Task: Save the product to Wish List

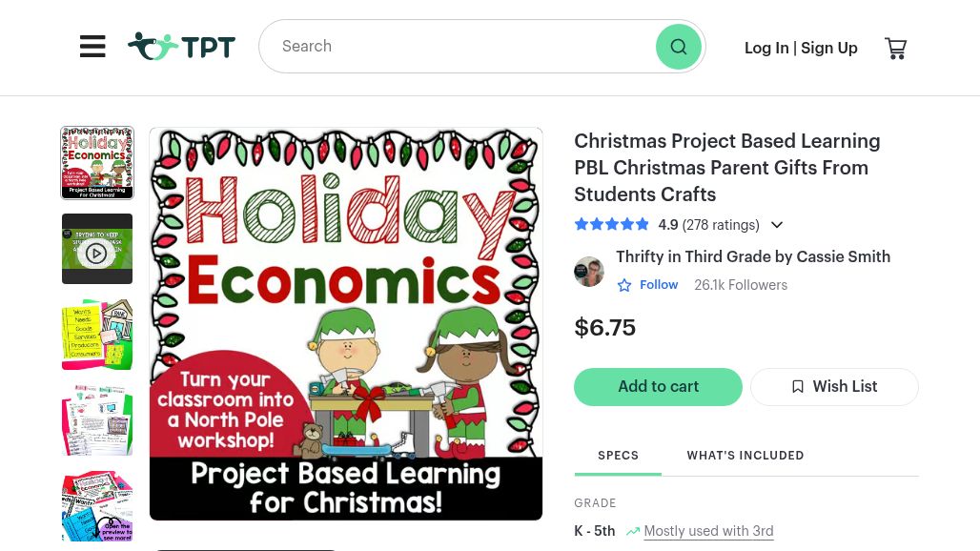Action: (x=834, y=386)
